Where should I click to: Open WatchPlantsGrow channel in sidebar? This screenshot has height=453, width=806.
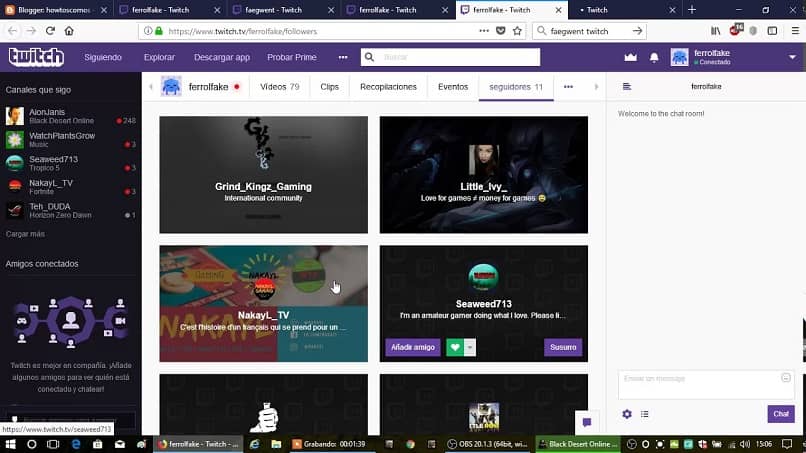pos(70,140)
